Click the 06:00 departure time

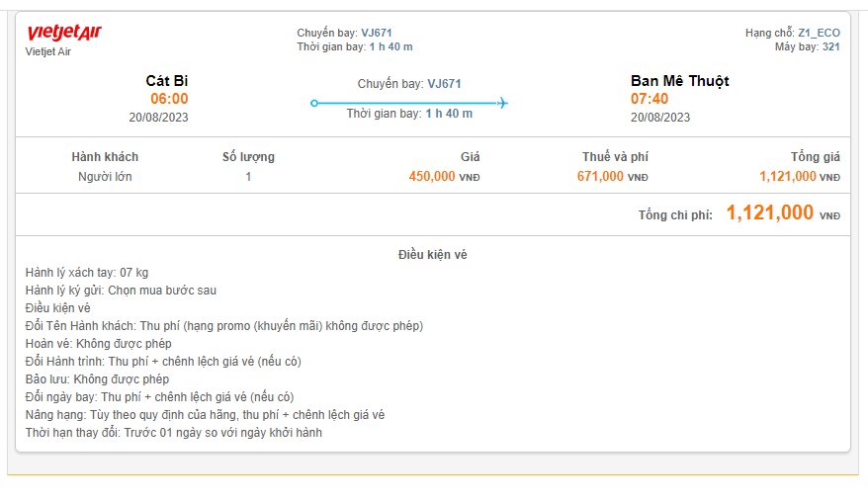(x=169, y=99)
